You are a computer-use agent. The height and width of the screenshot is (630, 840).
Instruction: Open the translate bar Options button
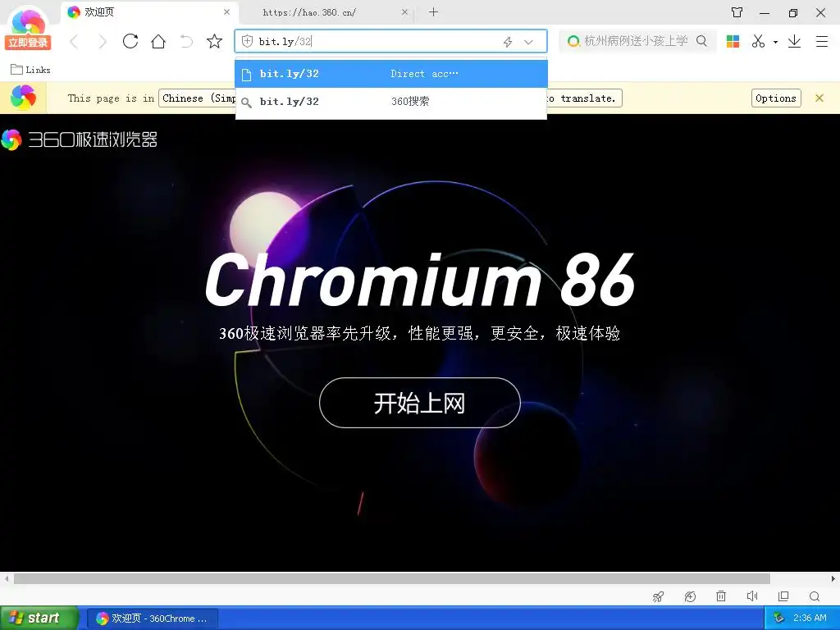pyautogui.click(x=776, y=98)
